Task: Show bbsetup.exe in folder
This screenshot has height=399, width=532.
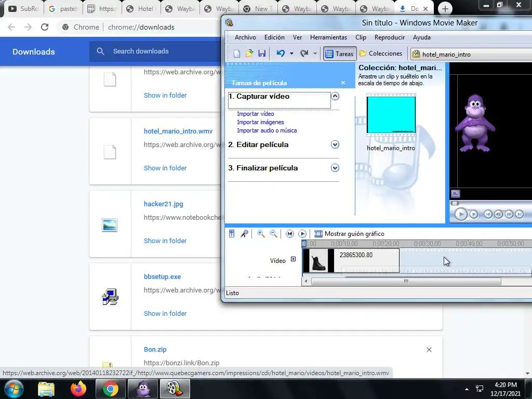Action: point(165,313)
